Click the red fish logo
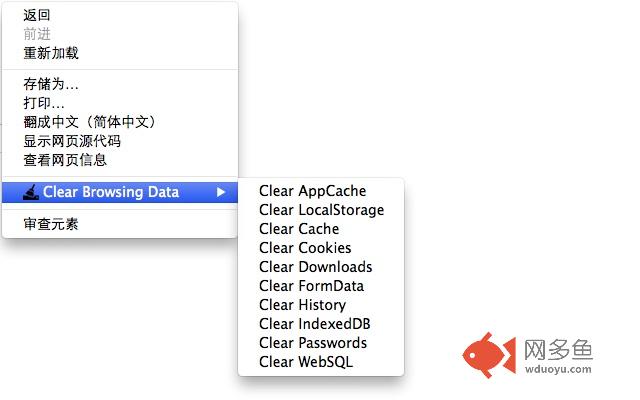 (x=489, y=355)
